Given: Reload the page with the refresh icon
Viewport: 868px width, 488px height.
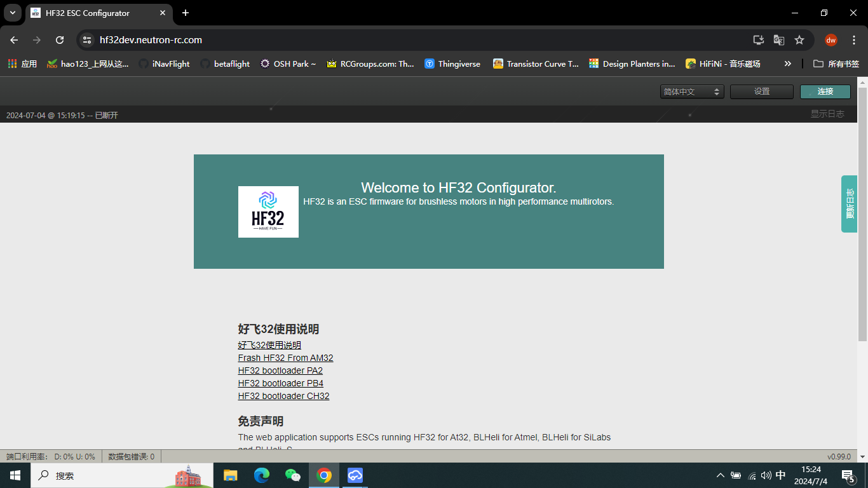Looking at the screenshot, I should pos(60,40).
